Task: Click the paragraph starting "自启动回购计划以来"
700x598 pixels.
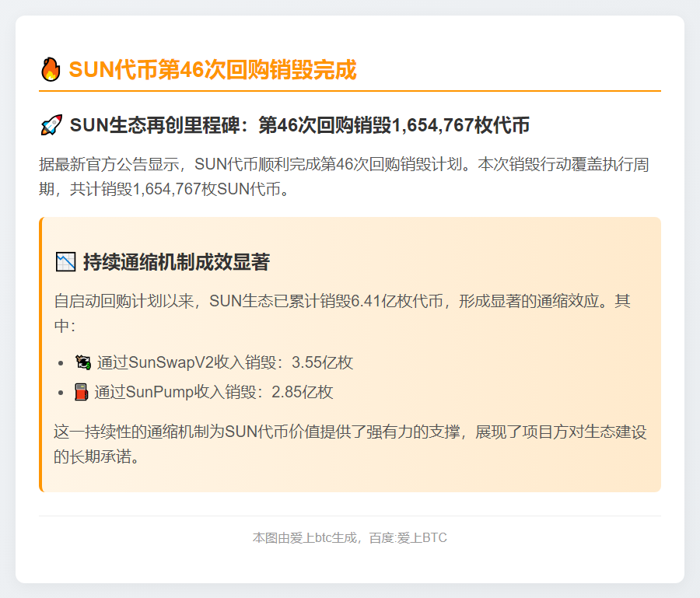Action: [342, 313]
